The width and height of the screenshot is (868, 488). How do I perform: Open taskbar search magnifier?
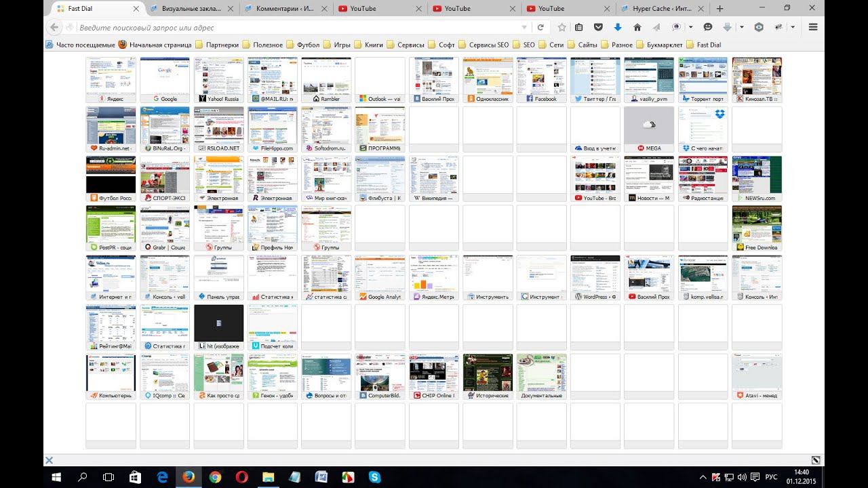click(83, 477)
